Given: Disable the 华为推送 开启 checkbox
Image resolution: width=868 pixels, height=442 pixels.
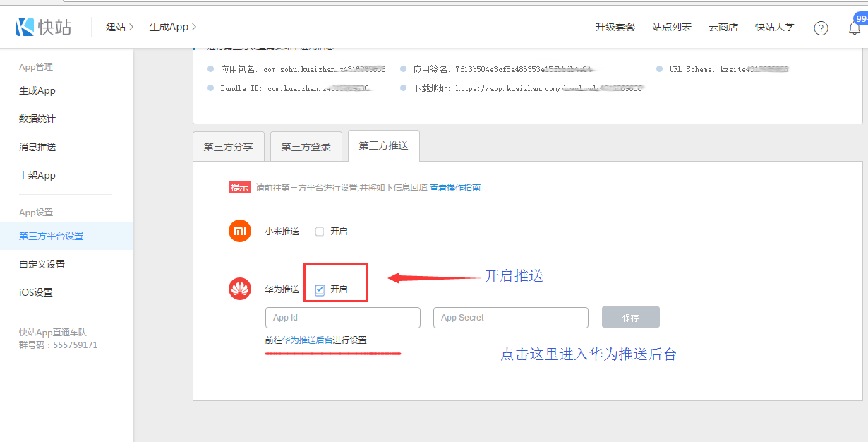Looking at the screenshot, I should pos(320,289).
